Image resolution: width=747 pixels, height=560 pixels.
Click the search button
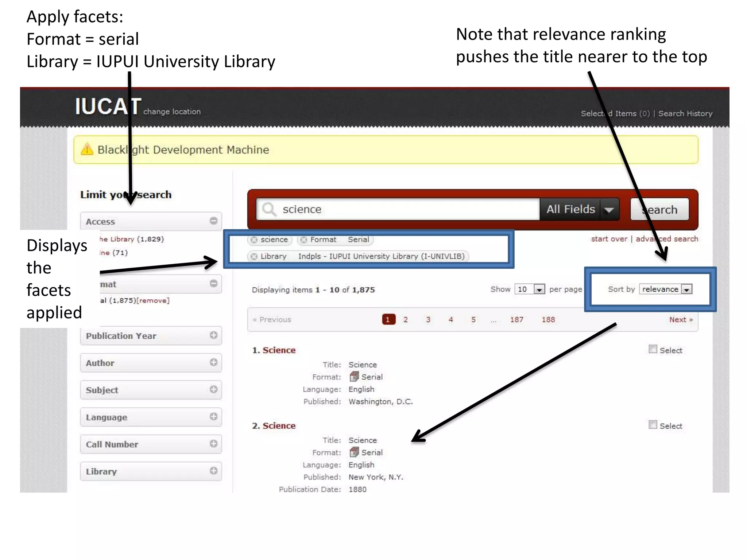click(x=659, y=209)
